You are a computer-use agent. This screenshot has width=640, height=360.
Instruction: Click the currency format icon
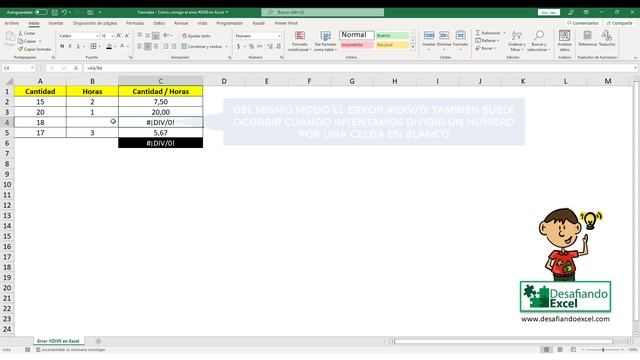[x=238, y=47]
